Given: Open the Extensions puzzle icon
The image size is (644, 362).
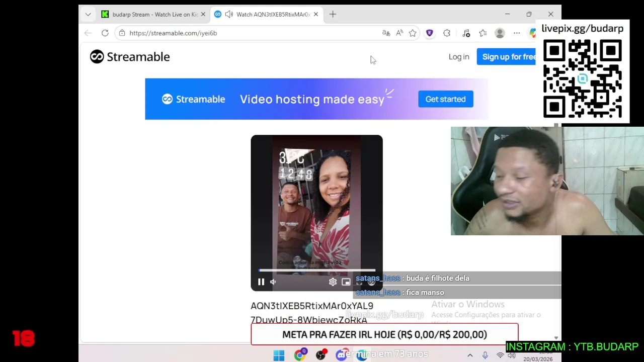Looking at the screenshot, I should 447,33.
